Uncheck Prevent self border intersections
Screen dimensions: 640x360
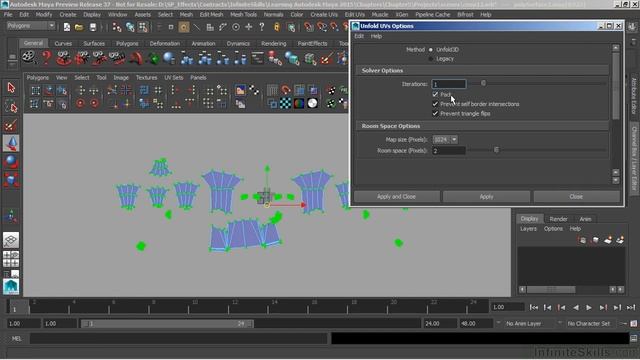tap(435, 104)
